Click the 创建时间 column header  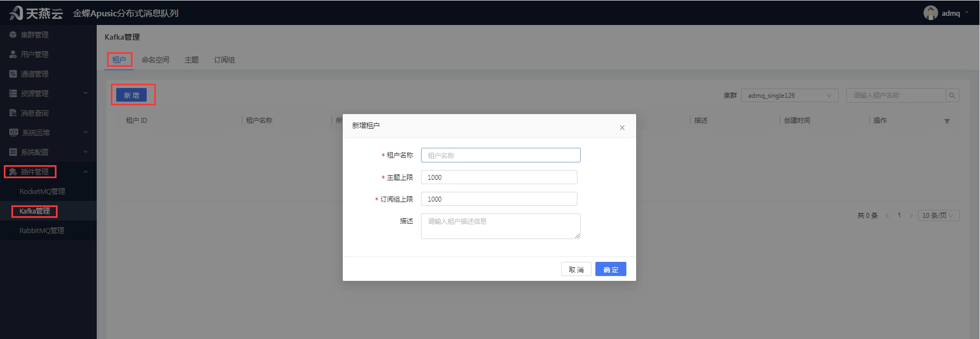(797, 121)
